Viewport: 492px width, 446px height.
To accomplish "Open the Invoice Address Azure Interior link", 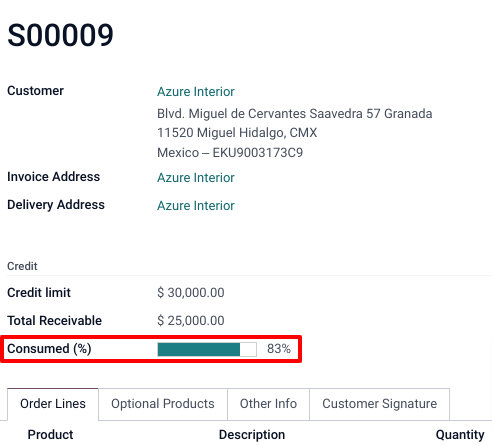I will coord(196,178).
